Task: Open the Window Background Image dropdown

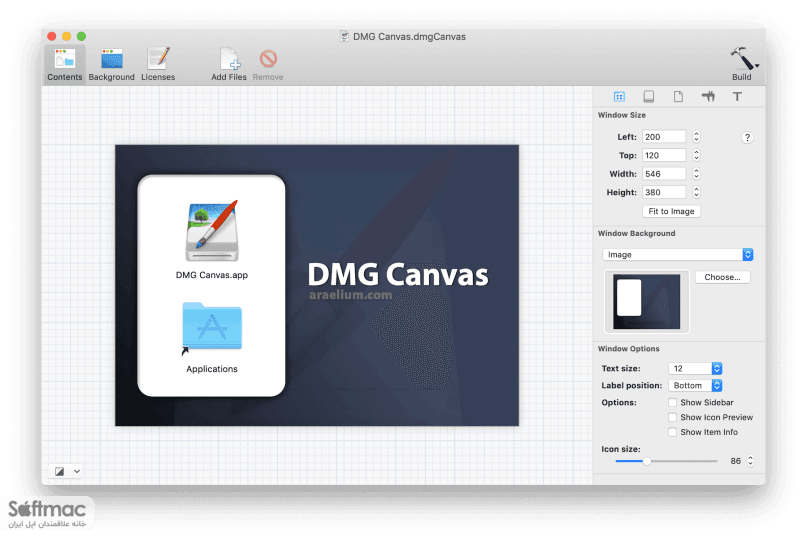Action: pos(678,254)
